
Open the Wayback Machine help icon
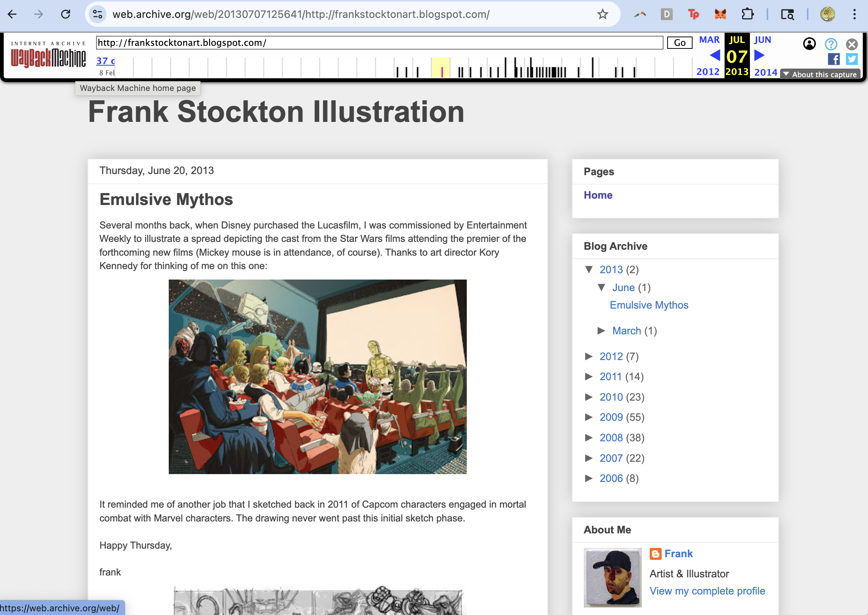point(831,44)
